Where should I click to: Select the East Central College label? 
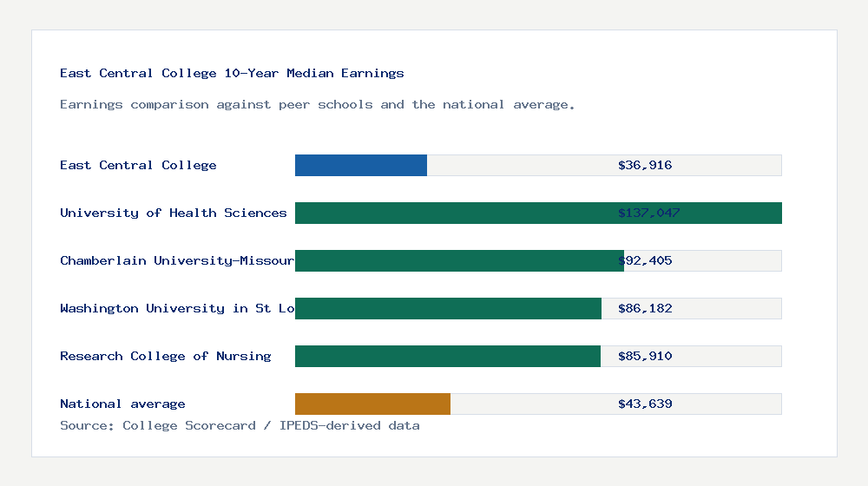(x=138, y=165)
